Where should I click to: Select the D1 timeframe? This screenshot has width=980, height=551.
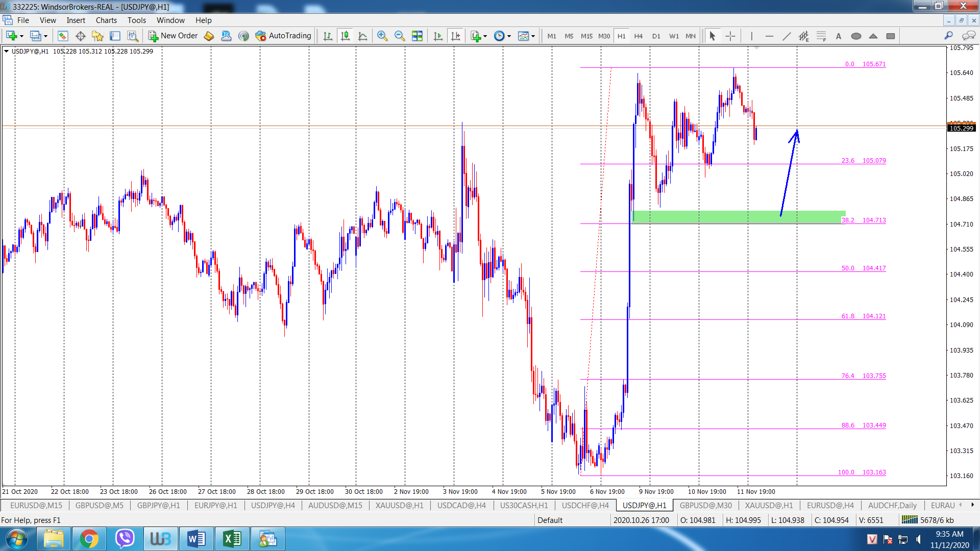pyautogui.click(x=656, y=36)
